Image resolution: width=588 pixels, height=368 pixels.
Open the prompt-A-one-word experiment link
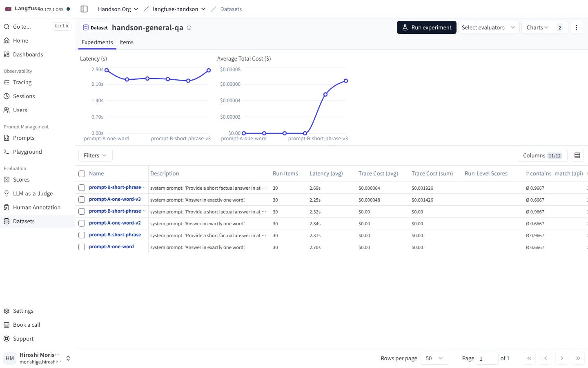(111, 247)
